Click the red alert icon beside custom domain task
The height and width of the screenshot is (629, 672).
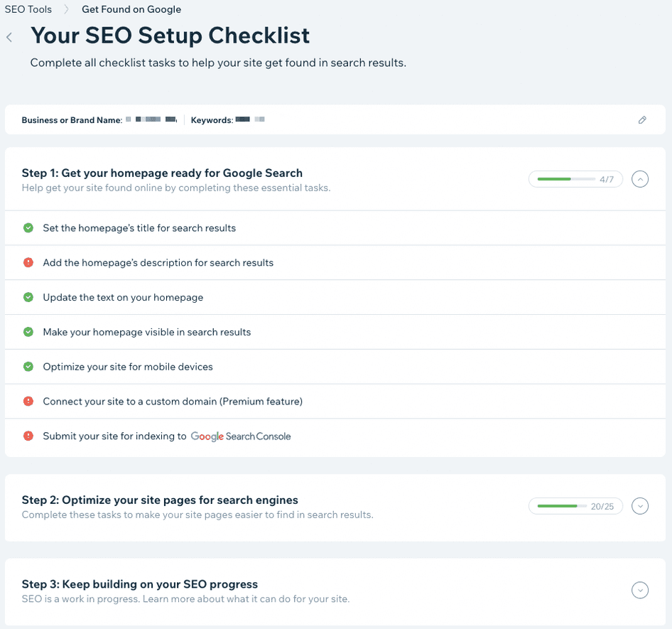pos(28,402)
